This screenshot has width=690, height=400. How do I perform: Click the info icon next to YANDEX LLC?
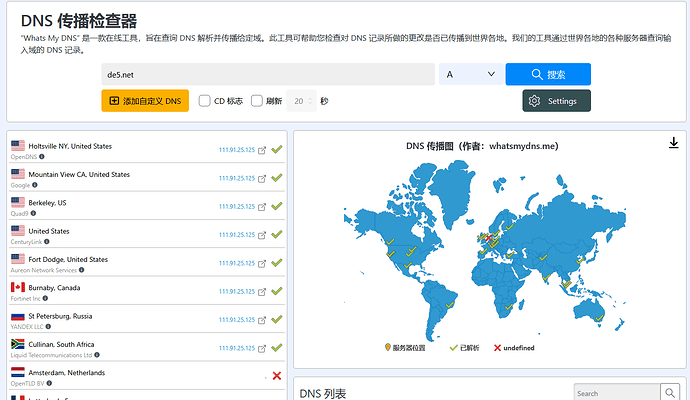[48, 327]
